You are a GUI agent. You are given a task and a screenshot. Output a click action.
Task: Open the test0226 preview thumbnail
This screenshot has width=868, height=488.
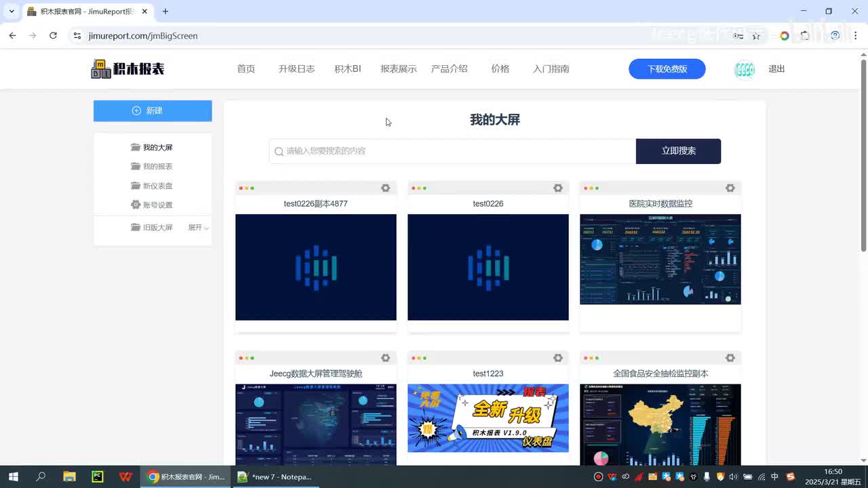tap(488, 267)
